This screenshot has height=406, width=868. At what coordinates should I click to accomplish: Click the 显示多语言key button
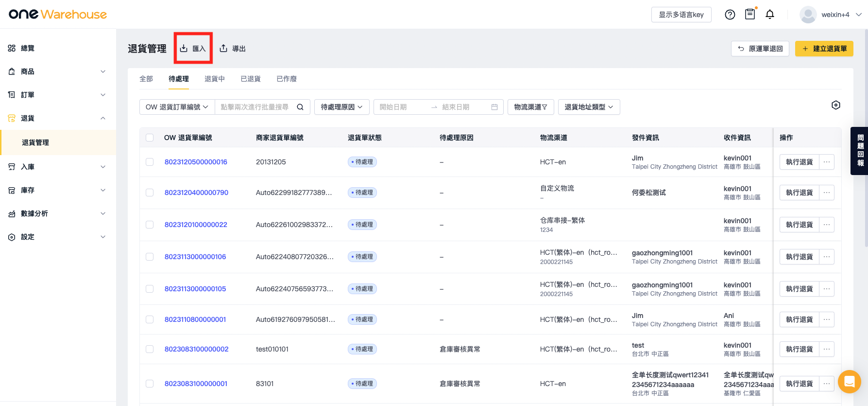click(x=681, y=15)
